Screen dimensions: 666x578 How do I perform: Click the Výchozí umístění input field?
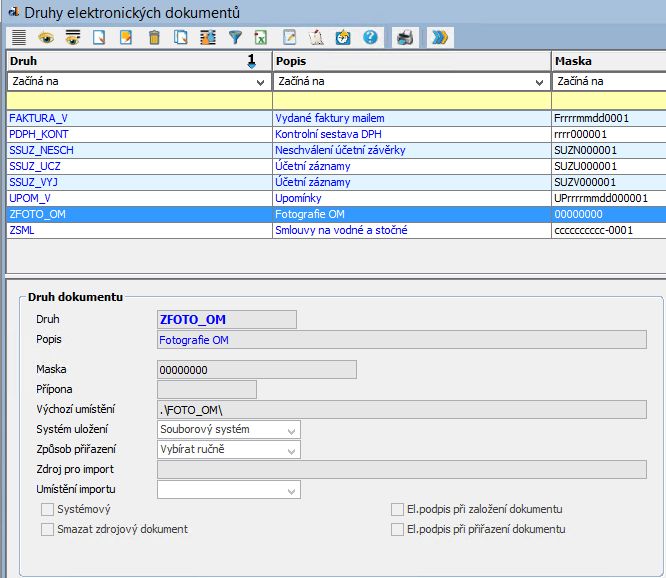point(400,409)
